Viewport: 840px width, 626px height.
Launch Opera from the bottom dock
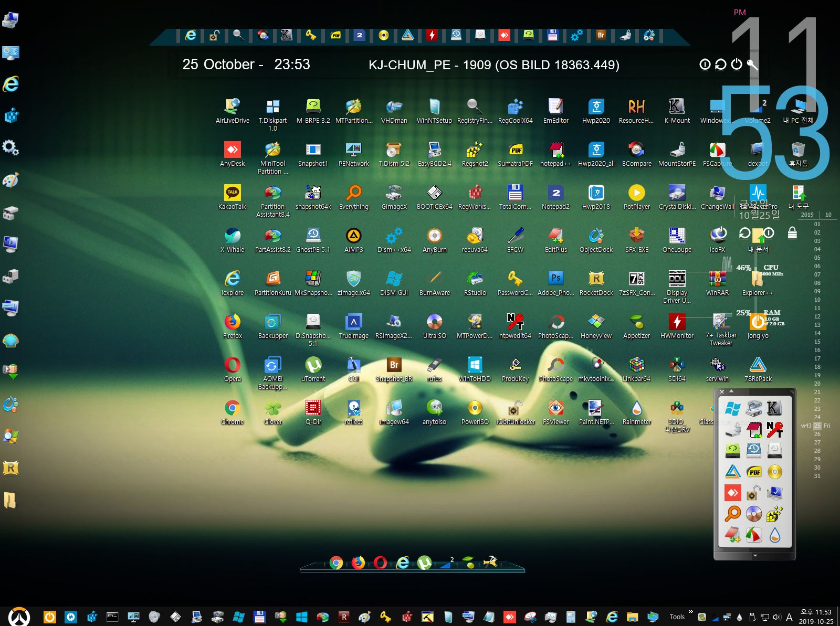click(380, 563)
